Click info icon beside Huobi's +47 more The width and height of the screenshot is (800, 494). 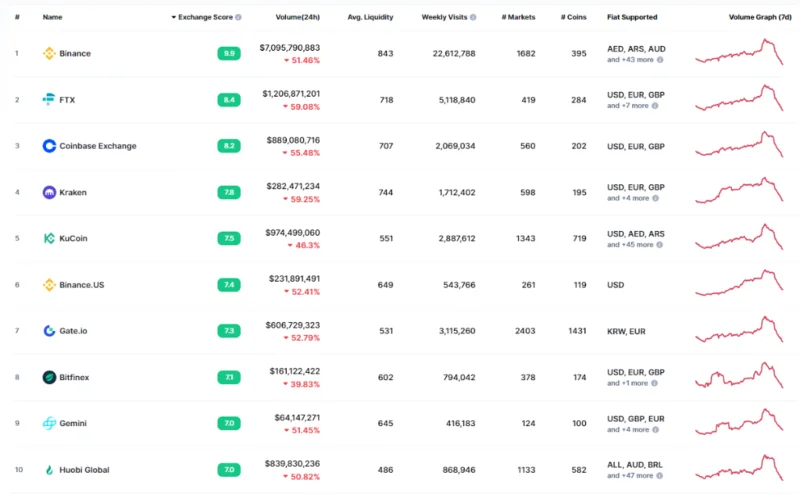point(659,476)
